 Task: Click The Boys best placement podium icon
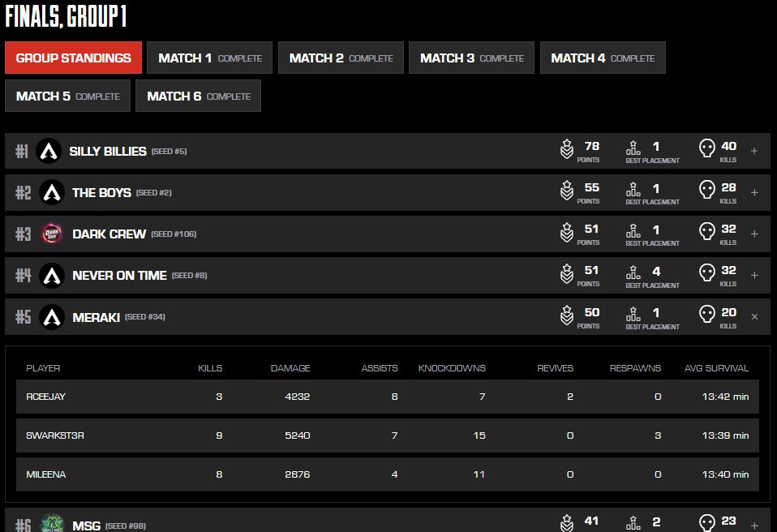click(x=633, y=189)
